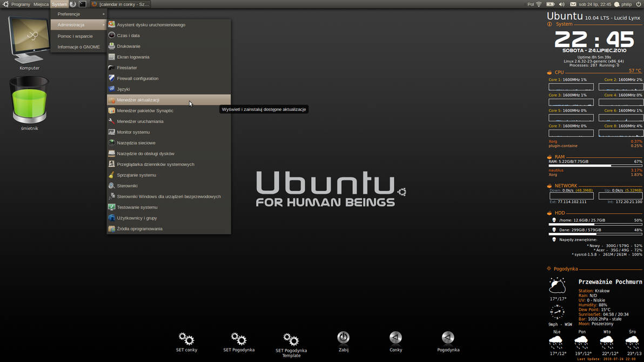
Task: Mute audio via the speaker panel icon
Action: point(562,4)
